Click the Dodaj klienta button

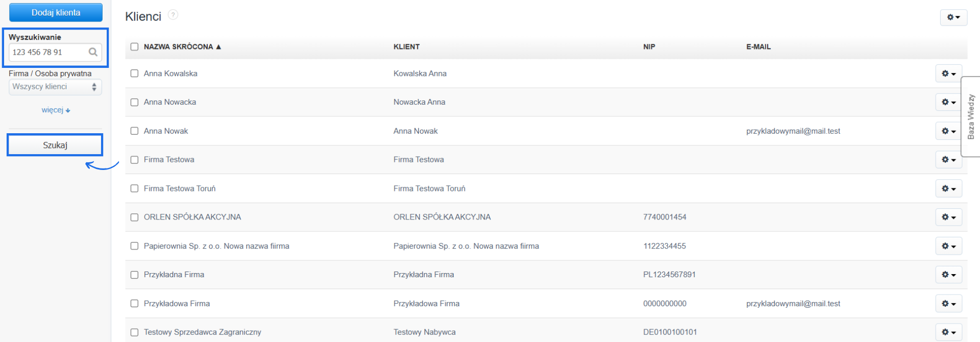[x=56, y=13]
